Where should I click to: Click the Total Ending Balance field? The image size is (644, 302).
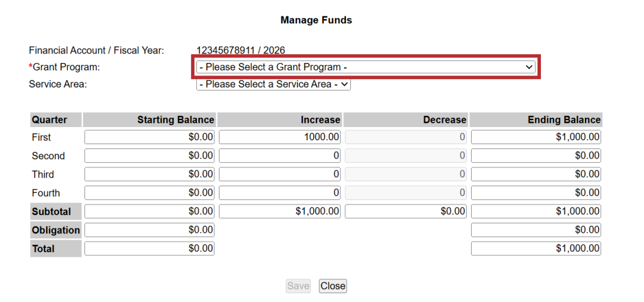(536, 249)
